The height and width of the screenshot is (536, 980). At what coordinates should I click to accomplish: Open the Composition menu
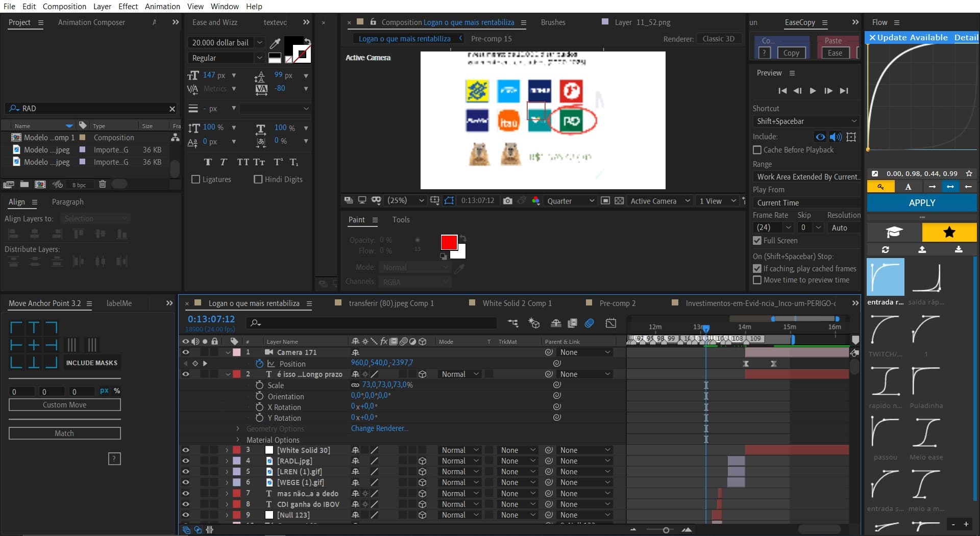(64, 6)
